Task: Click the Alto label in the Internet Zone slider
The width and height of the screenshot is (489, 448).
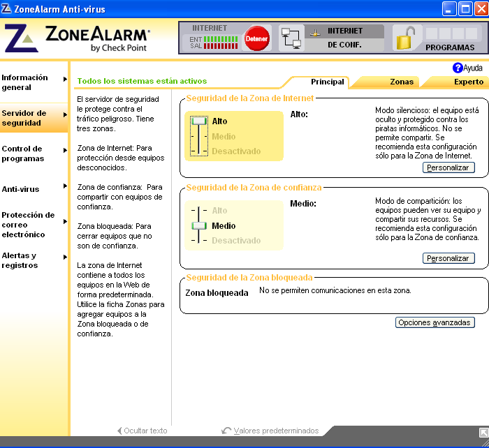Action: coord(219,121)
